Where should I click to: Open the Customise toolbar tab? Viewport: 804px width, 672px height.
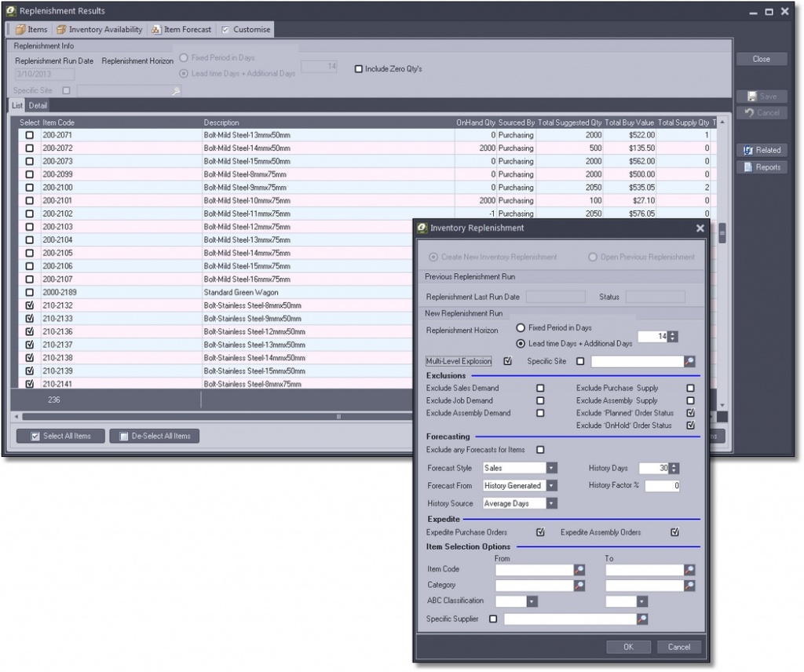pyautogui.click(x=246, y=30)
